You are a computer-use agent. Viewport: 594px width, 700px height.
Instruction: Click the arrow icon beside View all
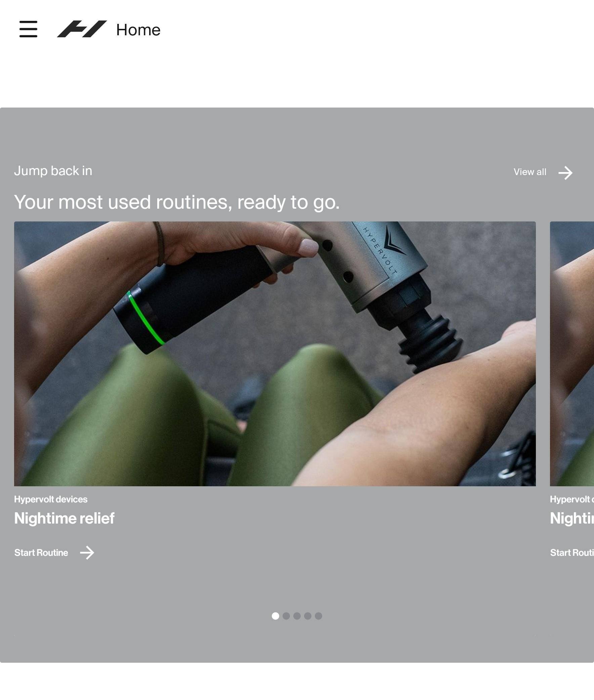(x=565, y=173)
